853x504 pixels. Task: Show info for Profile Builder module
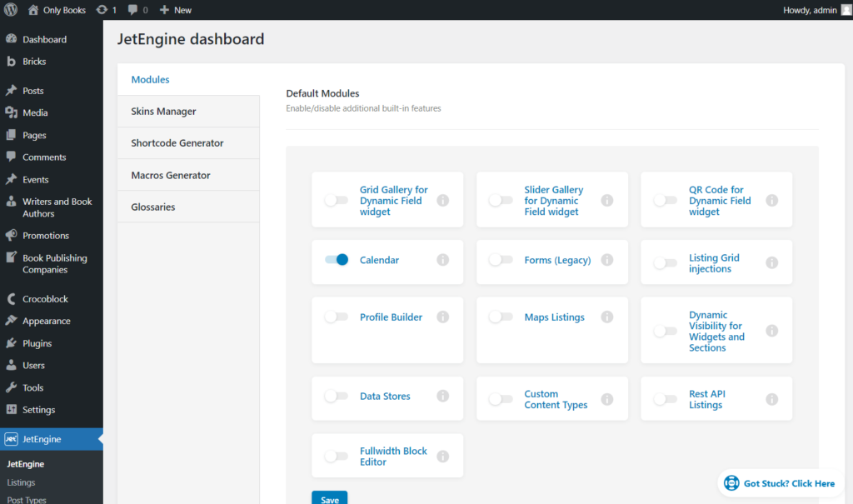coord(443,317)
